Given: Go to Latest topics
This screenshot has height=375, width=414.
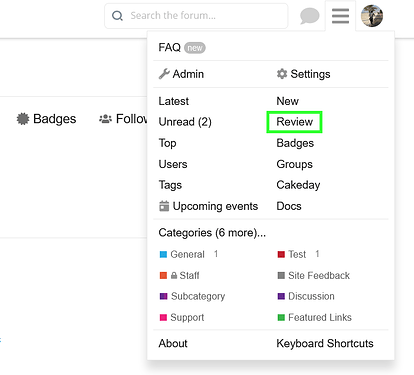Looking at the screenshot, I should click(174, 101).
